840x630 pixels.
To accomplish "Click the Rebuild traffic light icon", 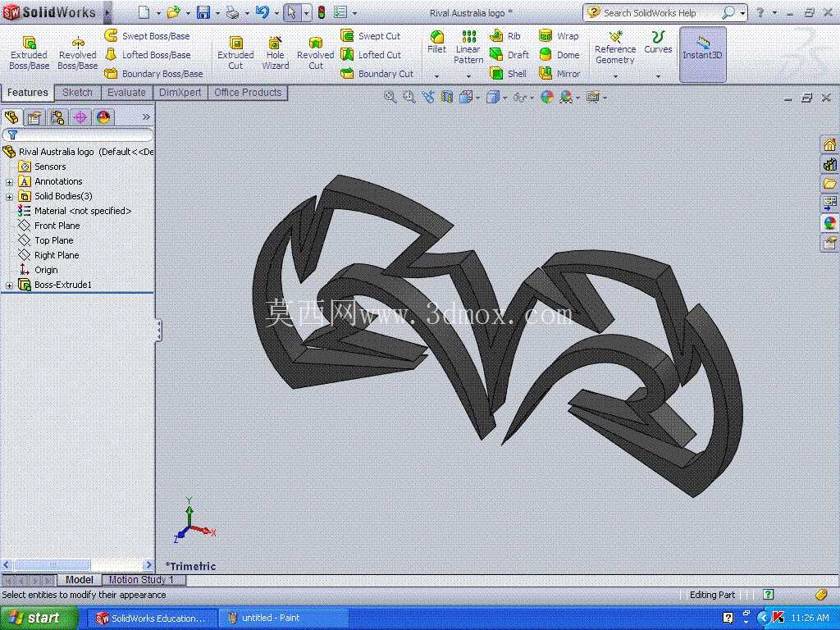I will pyautogui.click(x=321, y=12).
